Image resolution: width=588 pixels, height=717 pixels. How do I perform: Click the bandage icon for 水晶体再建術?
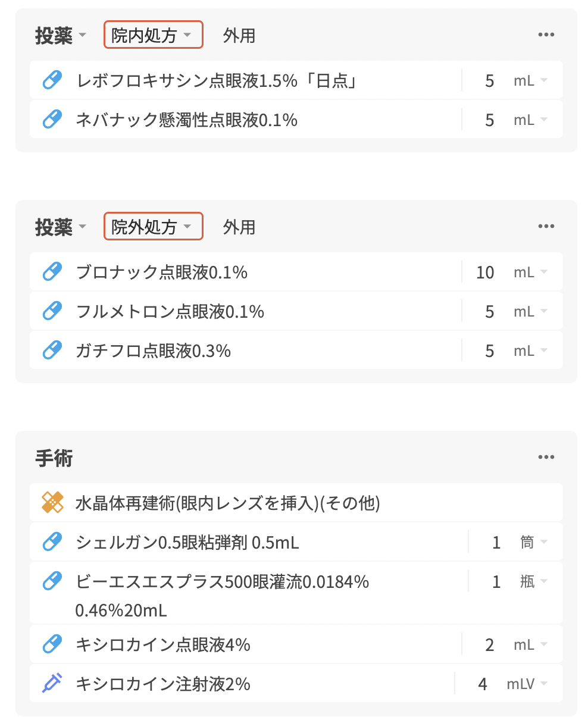(52, 503)
